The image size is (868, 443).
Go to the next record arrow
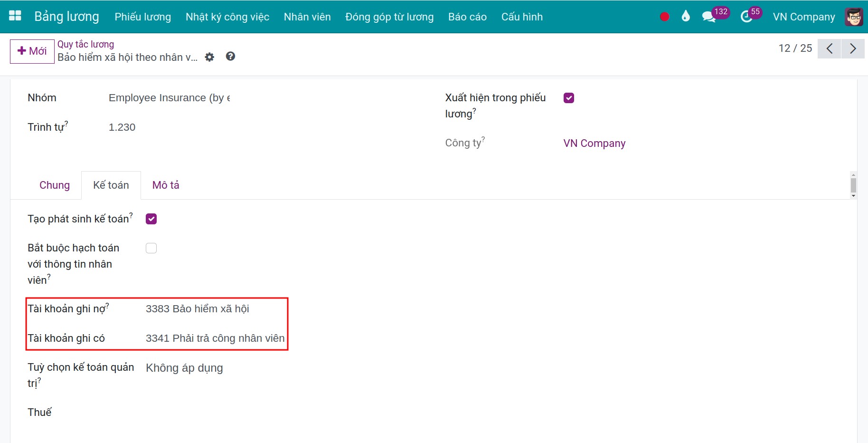point(853,48)
